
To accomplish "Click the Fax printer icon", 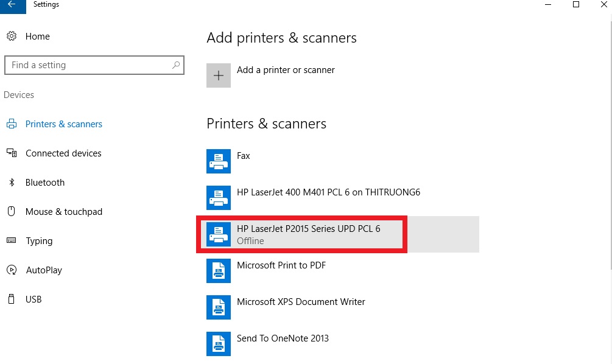I will pyautogui.click(x=219, y=161).
